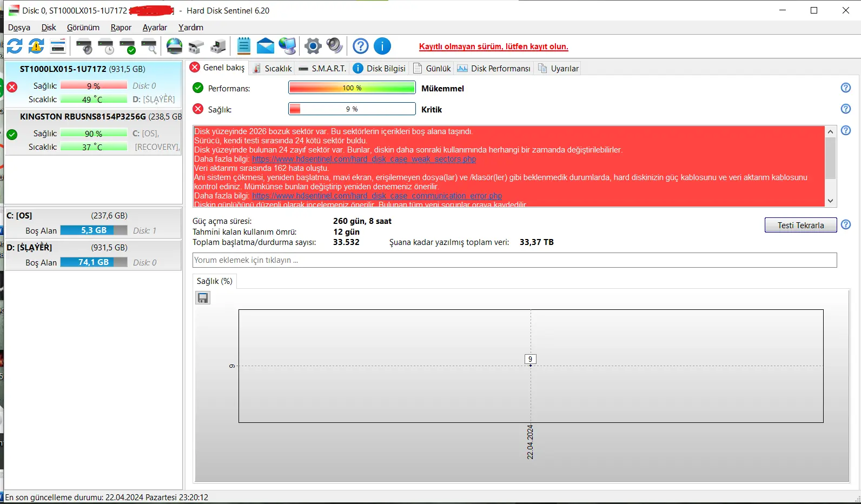861x504 pixels.
Task: Click the data point labeled 9 on graph
Action: pos(531,359)
